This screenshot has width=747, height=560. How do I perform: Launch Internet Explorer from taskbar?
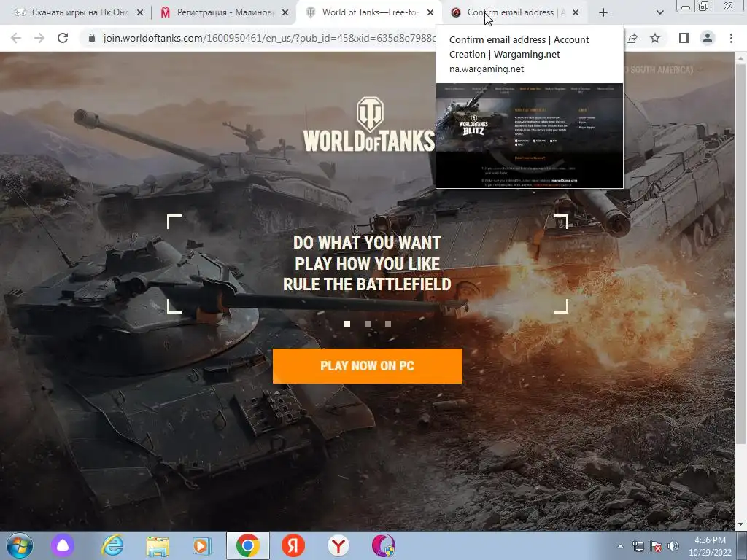pyautogui.click(x=112, y=545)
